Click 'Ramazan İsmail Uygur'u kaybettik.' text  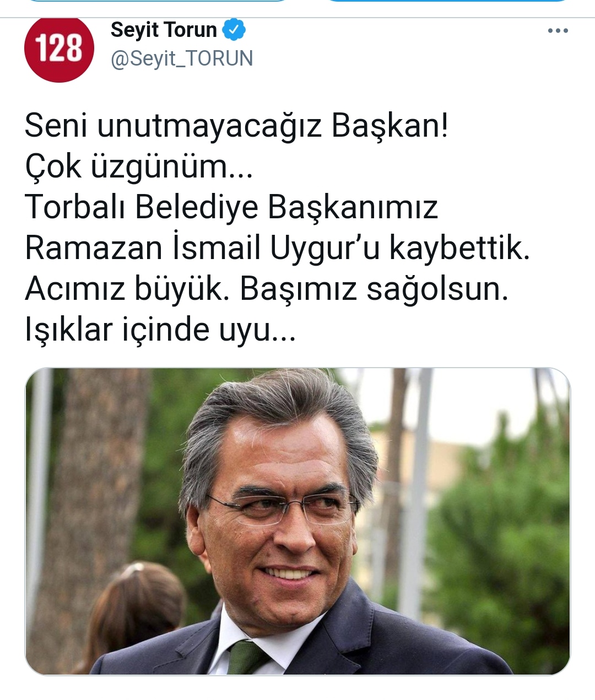click(x=277, y=249)
